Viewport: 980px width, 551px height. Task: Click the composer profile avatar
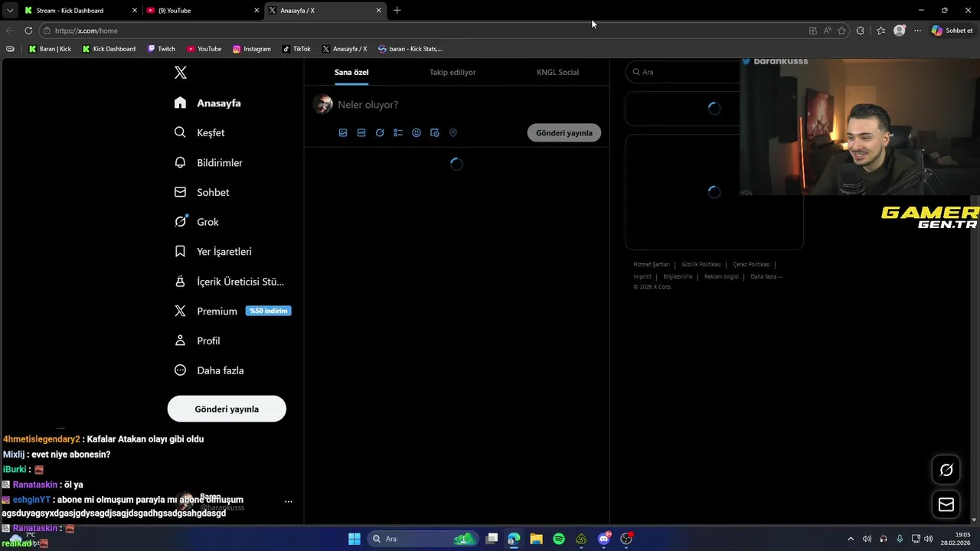click(323, 104)
